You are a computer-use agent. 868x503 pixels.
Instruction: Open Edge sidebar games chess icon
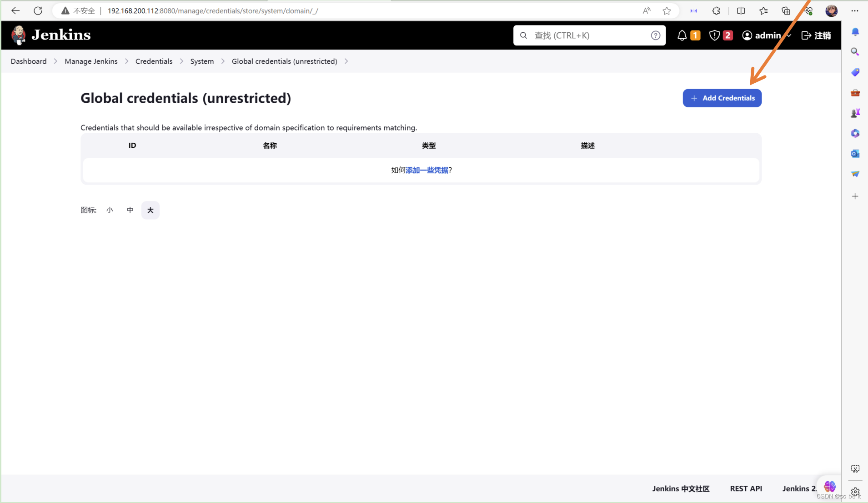click(855, 113)
